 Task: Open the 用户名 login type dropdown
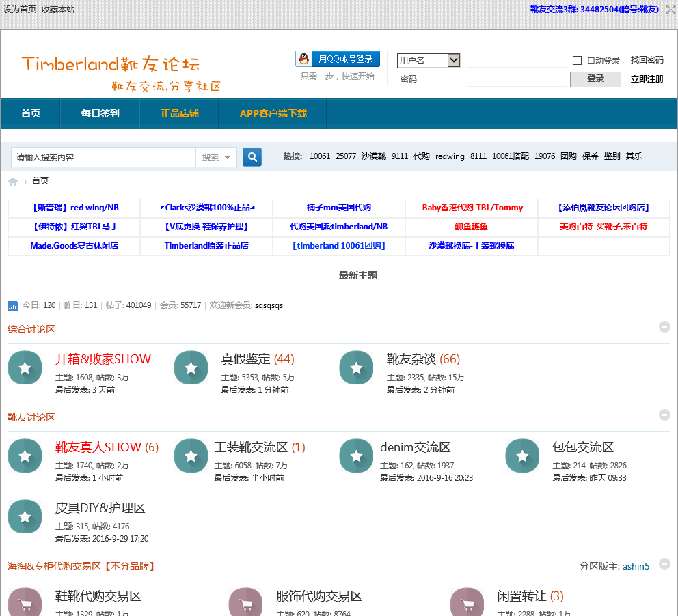coord(429,60)
